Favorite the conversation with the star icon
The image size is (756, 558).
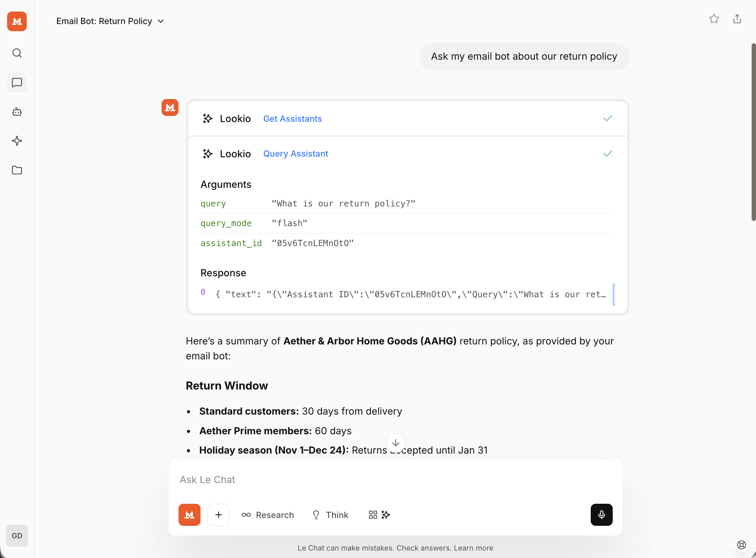[x=714, y=19]
